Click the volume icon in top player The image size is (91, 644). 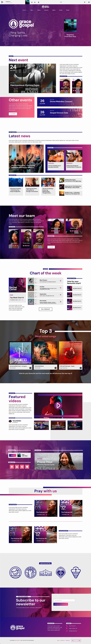pyautogui.click(x=89, y=2)
